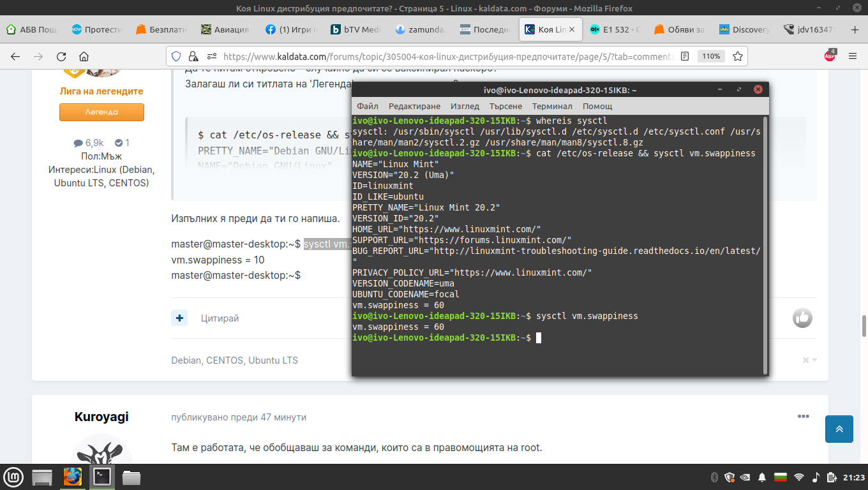
Task: Launch Firefox from the taskbar panel
Action: tap(72, 477)
